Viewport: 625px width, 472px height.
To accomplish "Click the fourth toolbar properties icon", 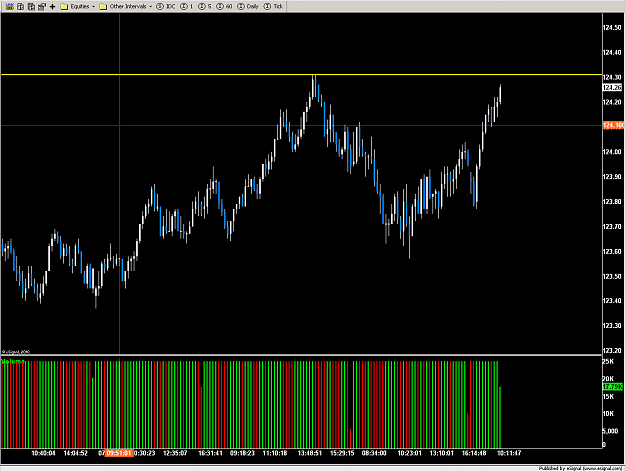I will (41, 6).
